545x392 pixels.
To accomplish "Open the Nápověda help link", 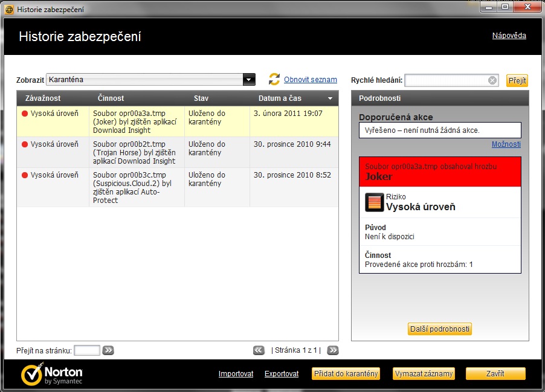I will click(x=509, y=36).
